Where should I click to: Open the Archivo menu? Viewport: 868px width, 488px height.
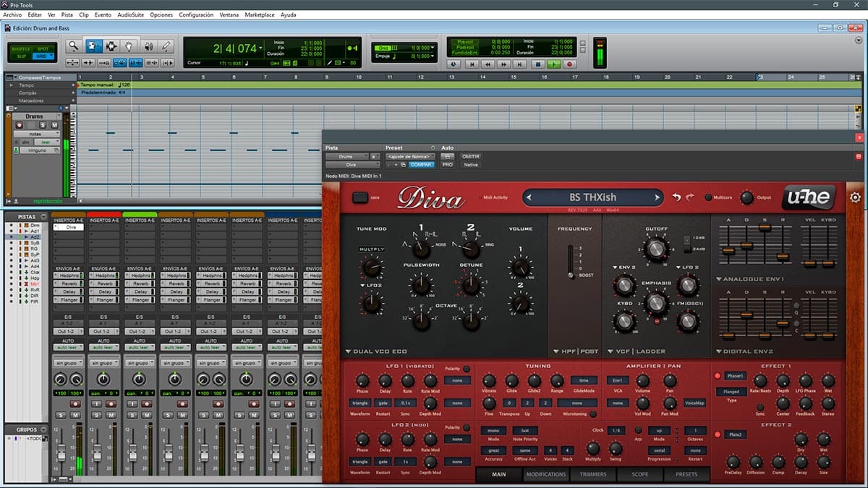pos(12,14)
